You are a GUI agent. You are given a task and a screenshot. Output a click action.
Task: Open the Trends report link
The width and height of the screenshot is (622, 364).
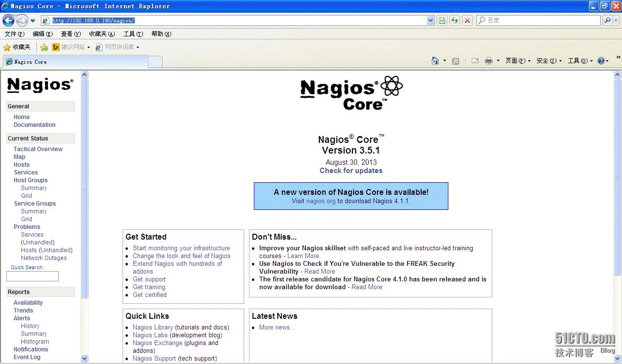pyautogui.click(x=23, y=311)
